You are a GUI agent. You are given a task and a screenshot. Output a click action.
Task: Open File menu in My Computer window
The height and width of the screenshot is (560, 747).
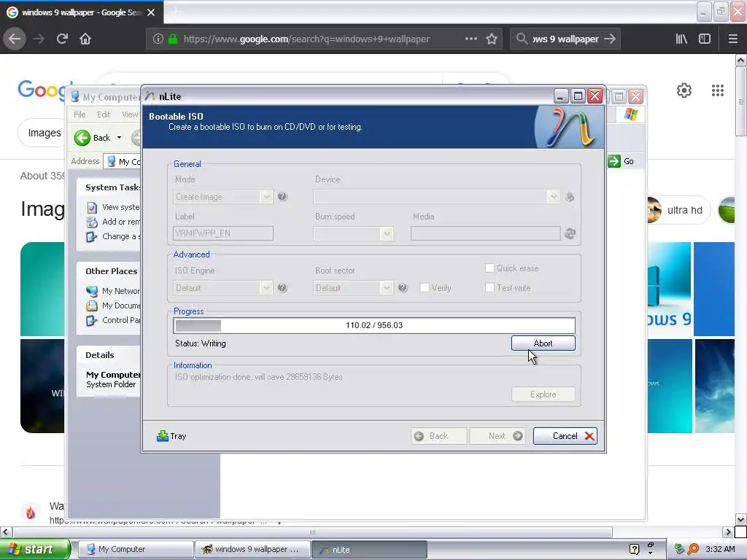coord(80,114)
